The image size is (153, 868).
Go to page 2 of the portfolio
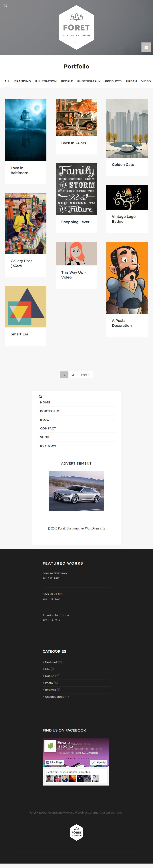point(73,374)
